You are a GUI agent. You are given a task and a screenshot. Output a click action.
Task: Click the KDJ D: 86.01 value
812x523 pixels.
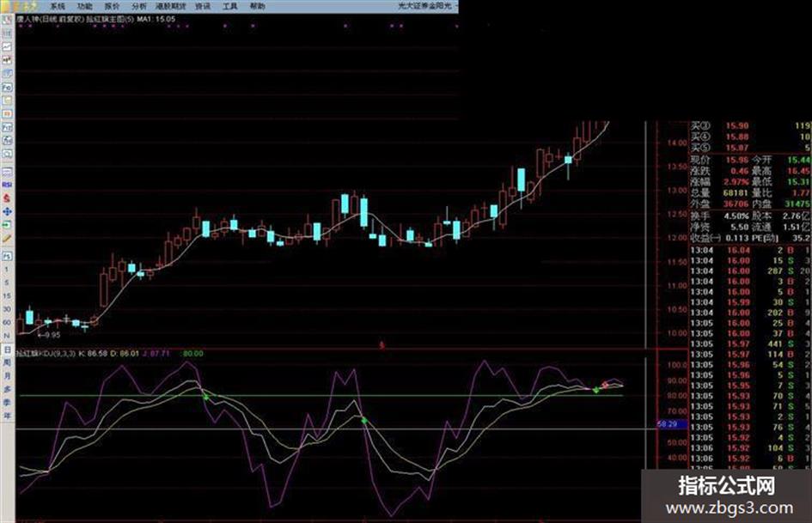tap(125, 354)
